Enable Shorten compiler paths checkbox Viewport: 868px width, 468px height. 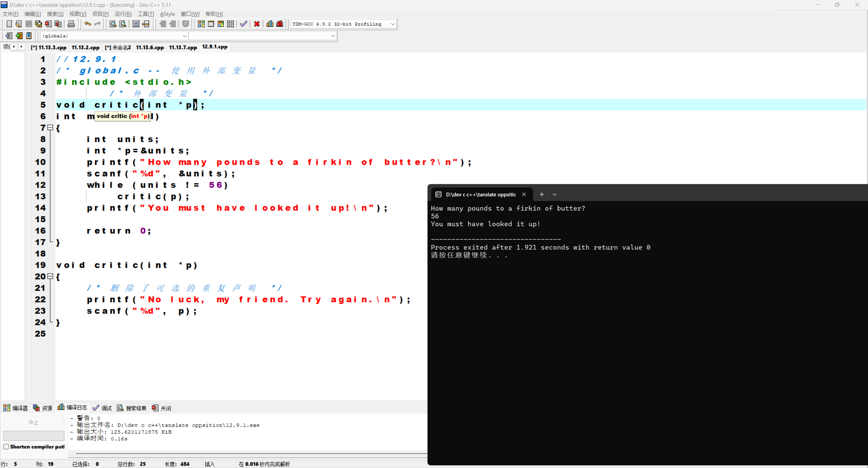6,447
